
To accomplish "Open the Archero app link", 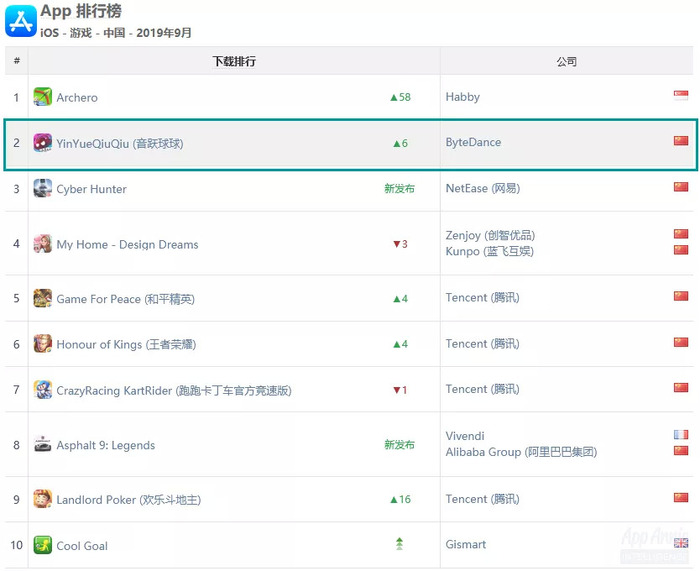I will [x=77, y=97].
